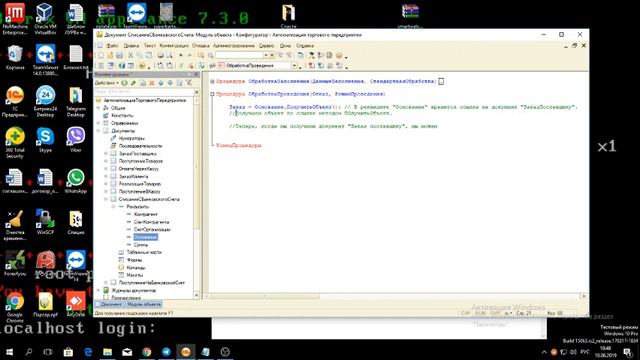Open Oracle VM VirtualBox desktop shortcut
The height and width of the screenshot is (360, 640).
point(45,18)
